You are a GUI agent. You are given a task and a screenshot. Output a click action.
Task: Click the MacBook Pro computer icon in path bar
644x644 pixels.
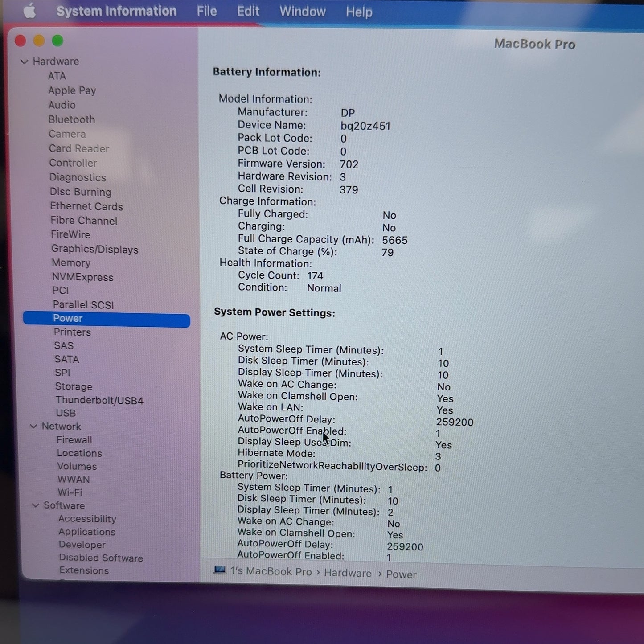(220, 570)
